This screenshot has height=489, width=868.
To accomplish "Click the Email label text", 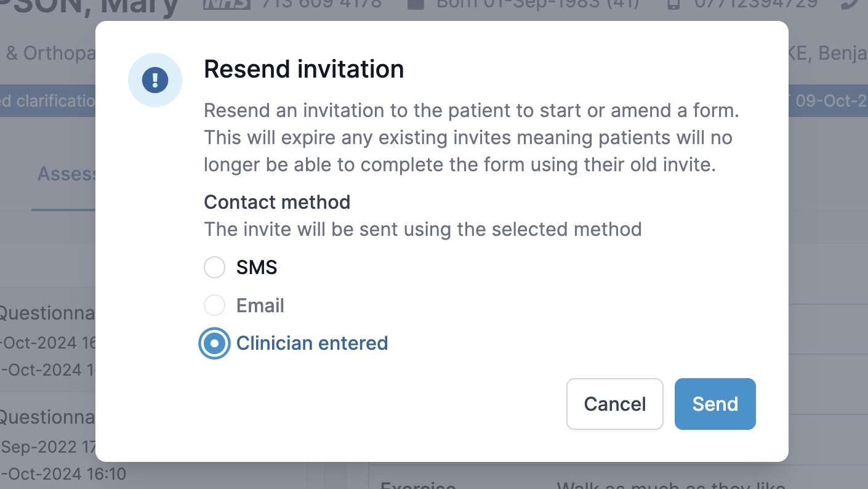I will (x=260, y=305).
